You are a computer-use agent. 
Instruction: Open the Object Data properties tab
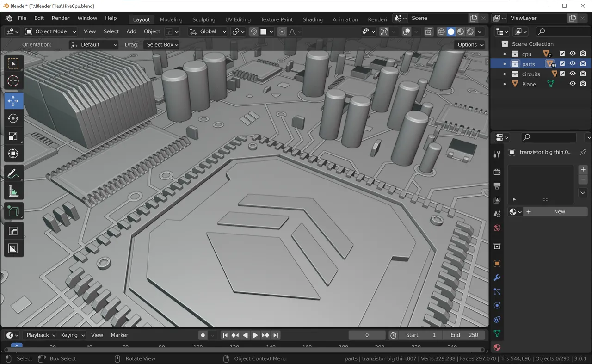497,333
